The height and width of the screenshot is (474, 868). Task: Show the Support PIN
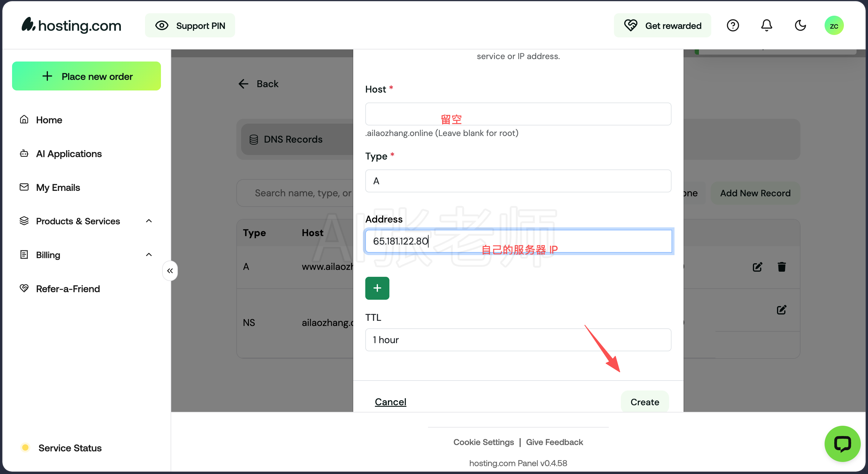click(x=190, y=26)
